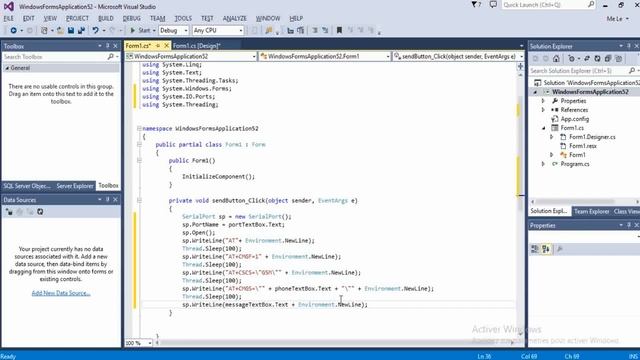Click the comment out lines icon
This screenshot has width=640, height=360.
(x=315, y=31)
